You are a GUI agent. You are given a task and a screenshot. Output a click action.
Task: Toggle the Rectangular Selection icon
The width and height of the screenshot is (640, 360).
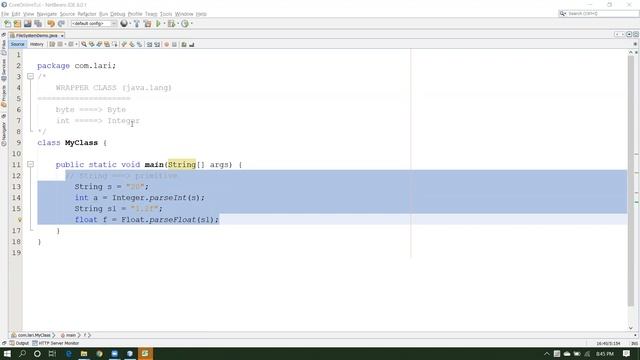(115, 44)
